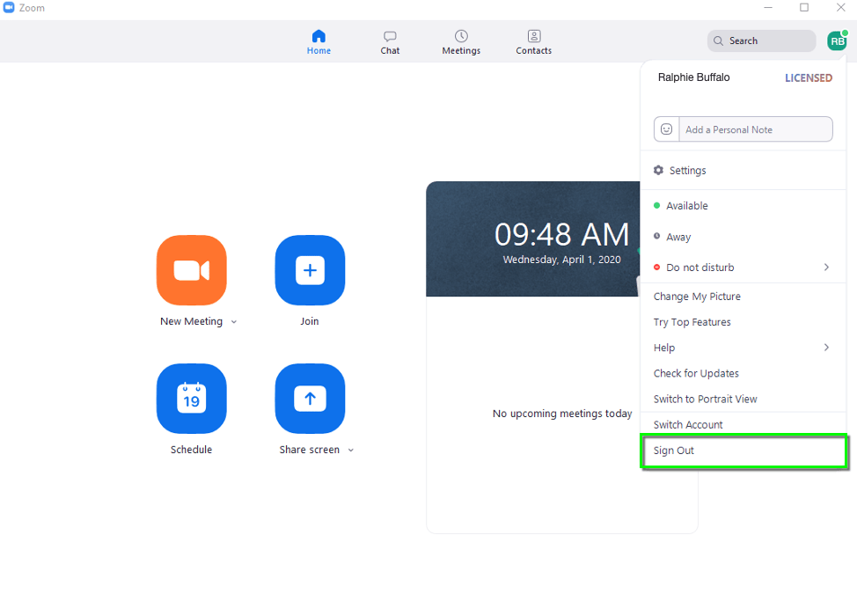Click the Schedule meeting icon
Viewport: 857px width, 616px height.
pos(191,399)
